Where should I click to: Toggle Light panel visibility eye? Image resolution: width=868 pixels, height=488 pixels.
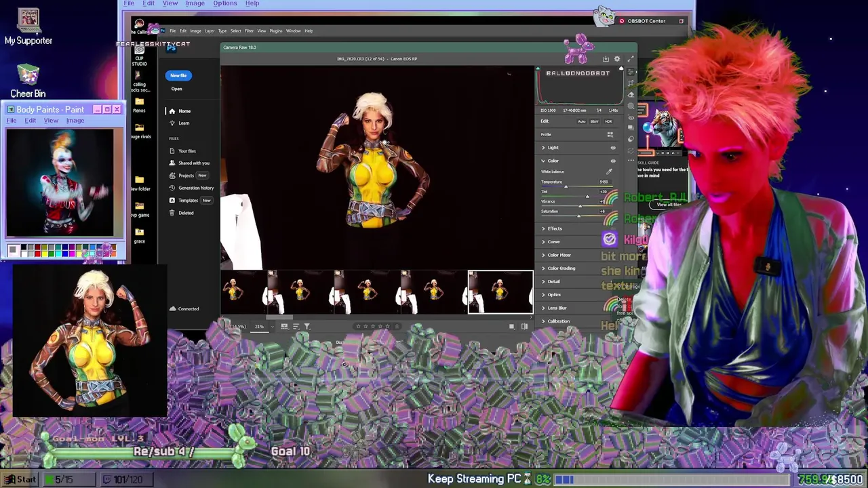[613, 148]
